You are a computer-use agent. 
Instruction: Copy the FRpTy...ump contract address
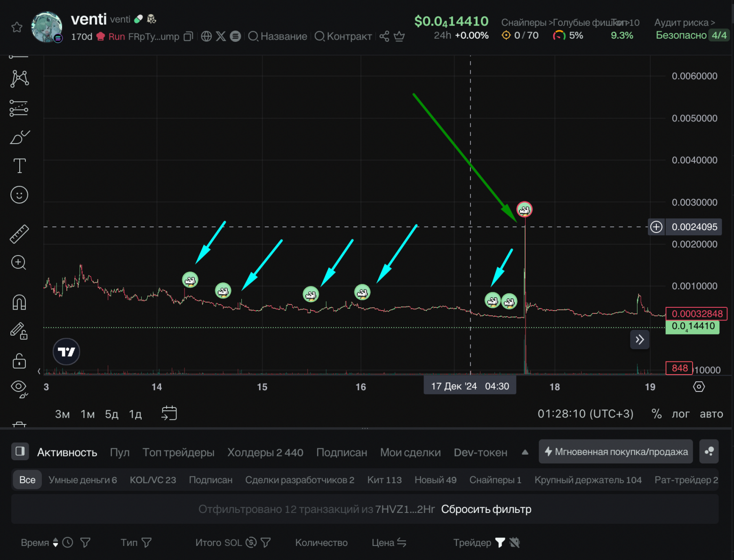pyautogui.click(x=188, y=36)
